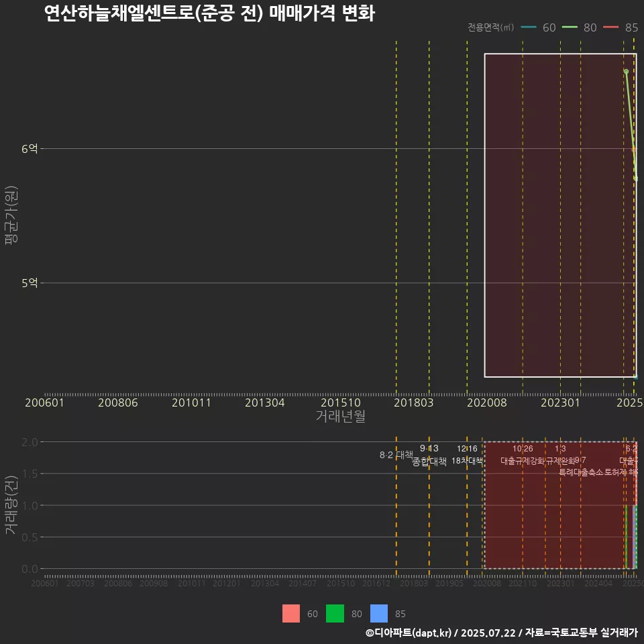Click the 1.0 volume axis label
This screenshot has height=644, width=644.
[30, 506]
